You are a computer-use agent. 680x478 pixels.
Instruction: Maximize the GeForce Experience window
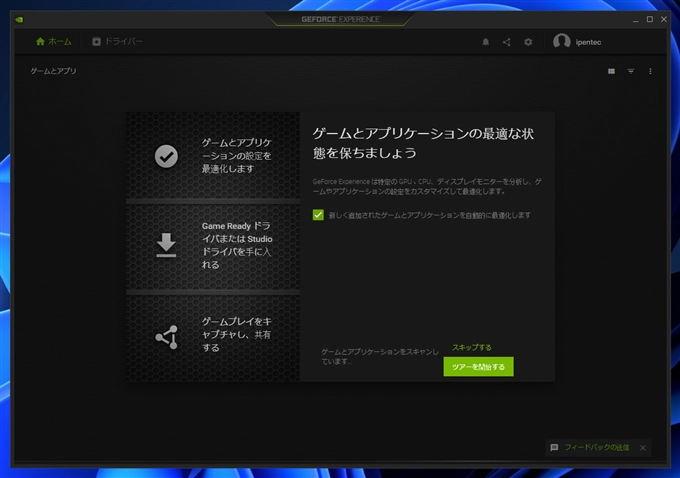[650, 19]
